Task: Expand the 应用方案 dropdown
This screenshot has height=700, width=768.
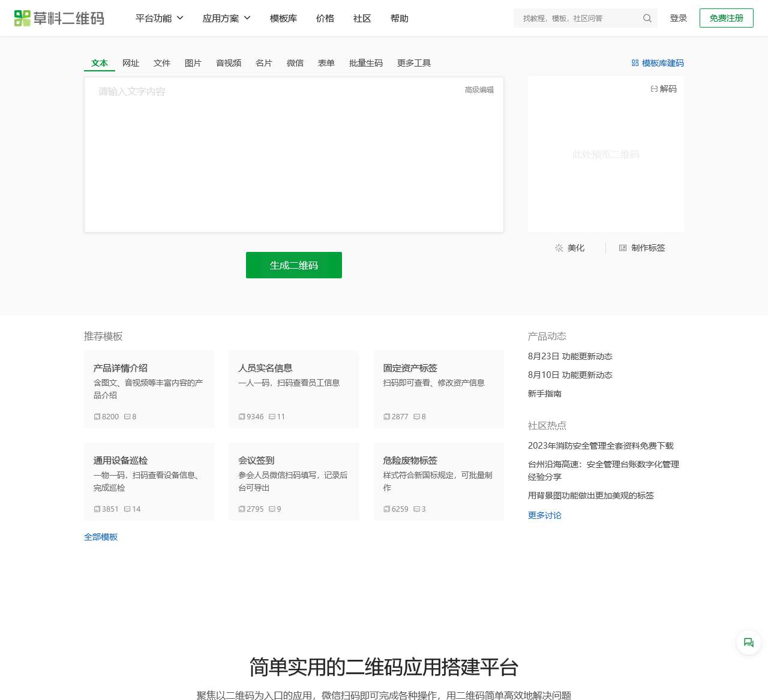Action: 226,18
